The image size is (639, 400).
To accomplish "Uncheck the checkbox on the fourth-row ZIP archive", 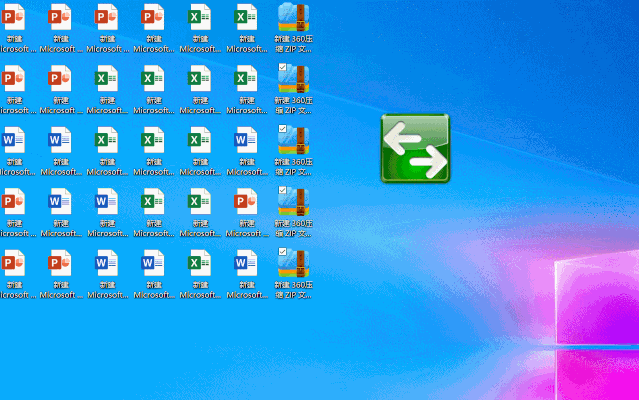I will point(282,190).
